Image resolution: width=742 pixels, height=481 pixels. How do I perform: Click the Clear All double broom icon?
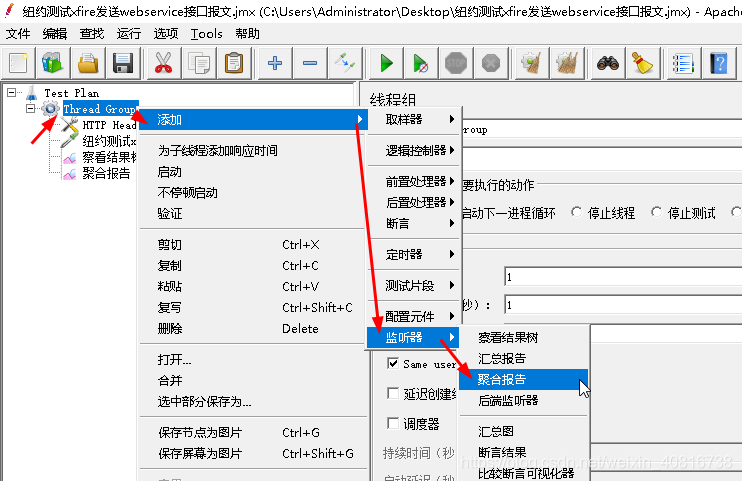coord(566,63)
